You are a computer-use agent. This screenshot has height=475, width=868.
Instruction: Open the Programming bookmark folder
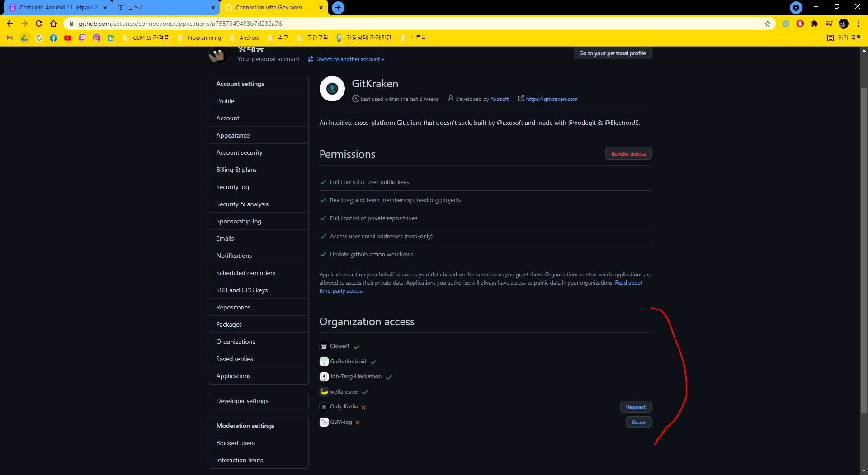(200, 38)
